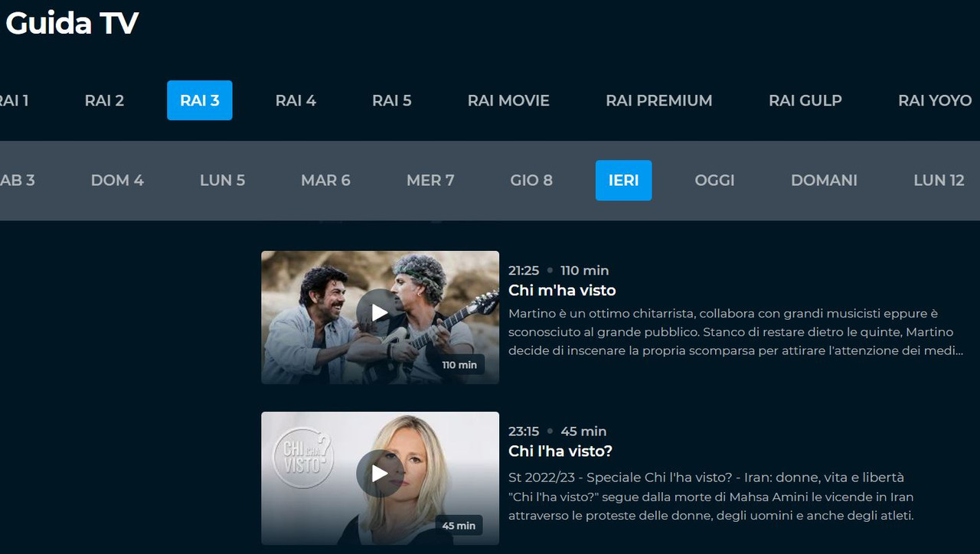Go to the LUN 12 schedule
This screenshot has width=980, height=554.
(939, 181)
